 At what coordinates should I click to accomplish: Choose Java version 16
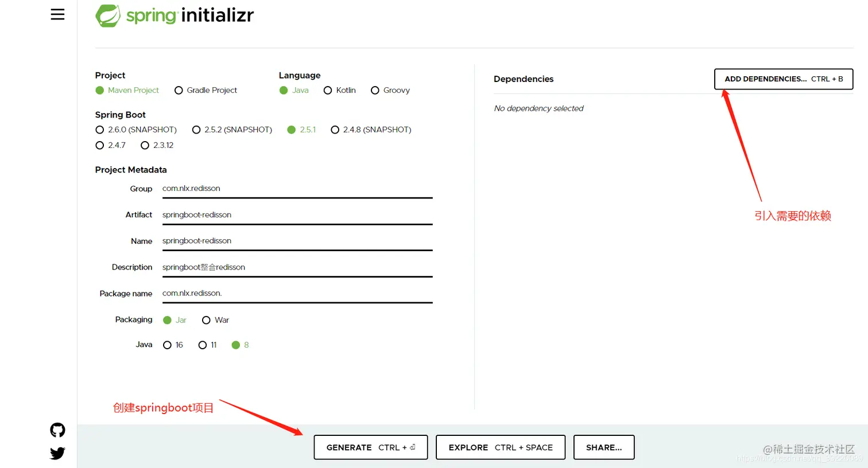[173, 345]
